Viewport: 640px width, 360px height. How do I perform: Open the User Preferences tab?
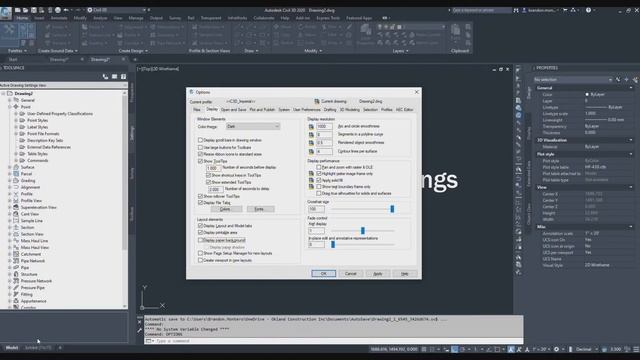[x=307, y=110]
